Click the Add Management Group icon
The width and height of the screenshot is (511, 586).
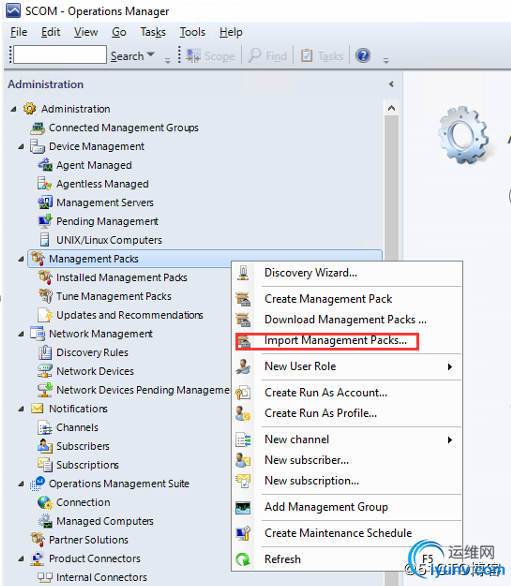243,507
